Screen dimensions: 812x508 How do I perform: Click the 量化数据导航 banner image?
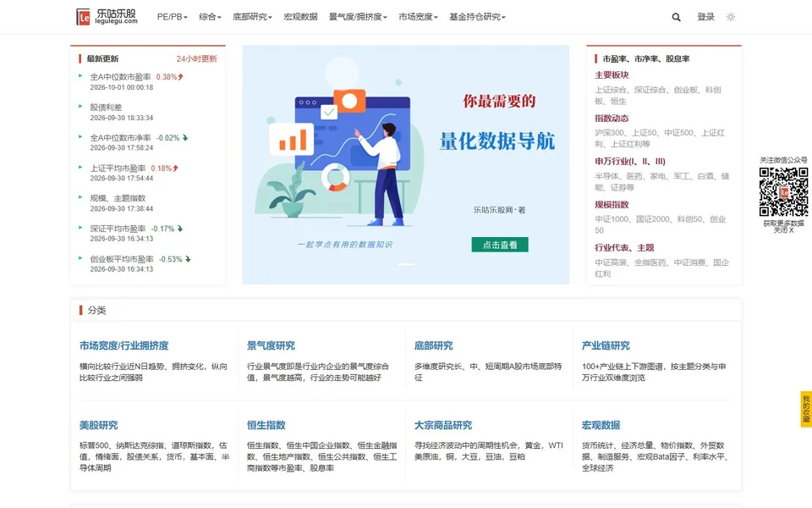(406, 165)
